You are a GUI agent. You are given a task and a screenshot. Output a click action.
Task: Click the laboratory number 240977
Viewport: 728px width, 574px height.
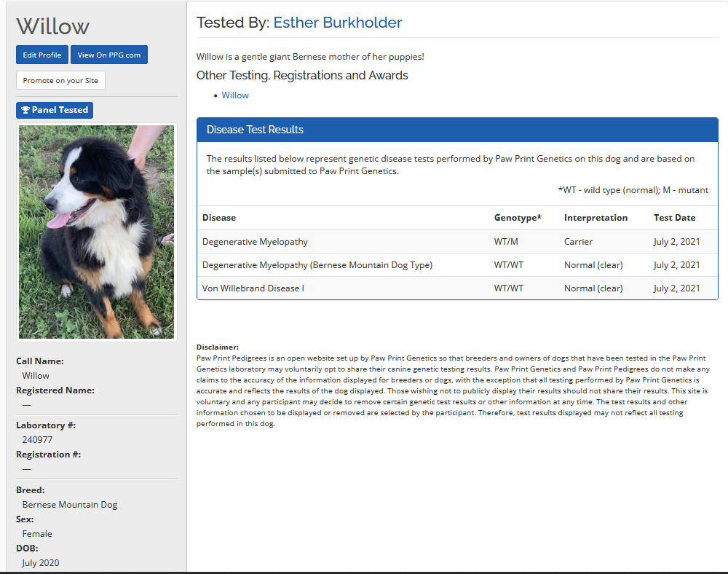click(38, 440)
